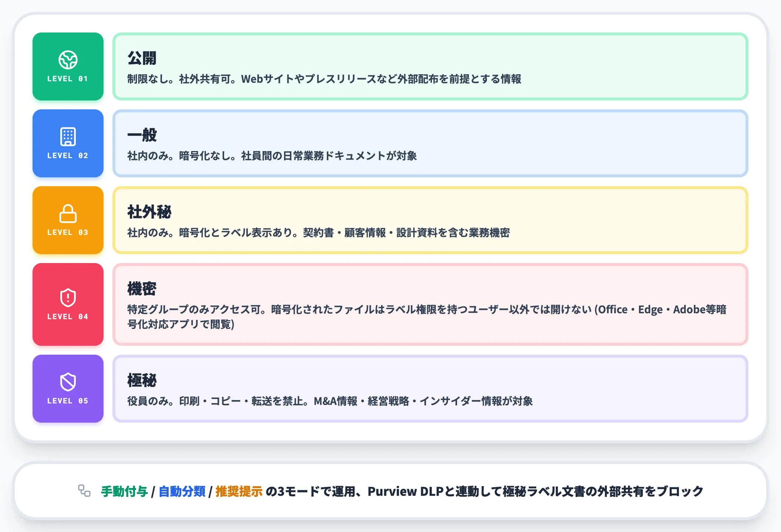Click the description 社内のみ。暗号化なし
This screenshot has height=532, width=781.
(x=272, y=156)
